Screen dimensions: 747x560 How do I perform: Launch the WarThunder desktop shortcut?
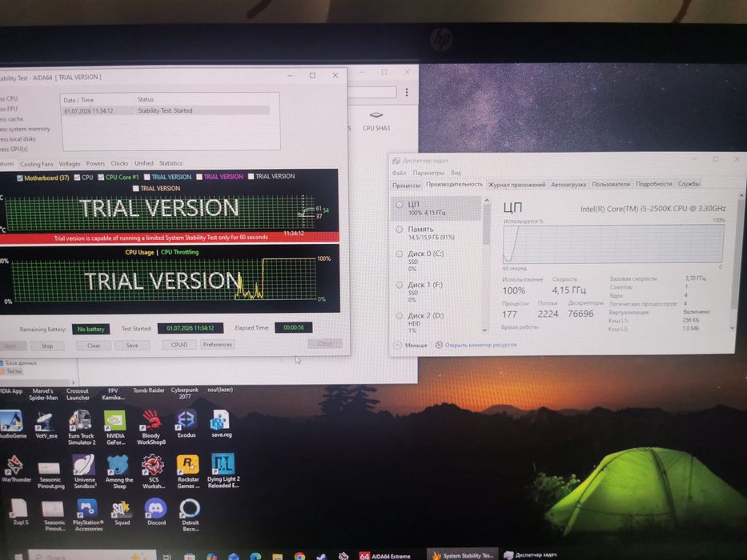16,469
